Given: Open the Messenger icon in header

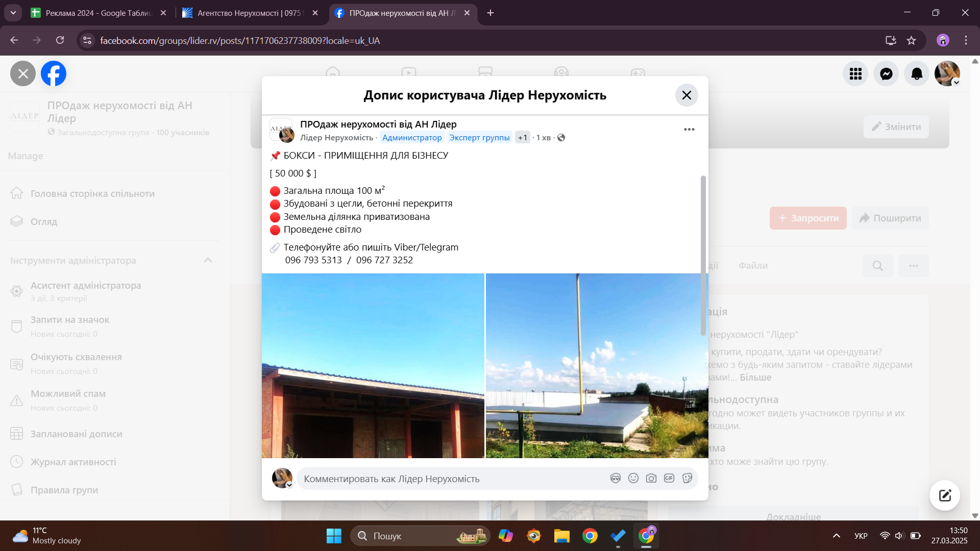Looking at the screenshot, I should tap(886, 74).
